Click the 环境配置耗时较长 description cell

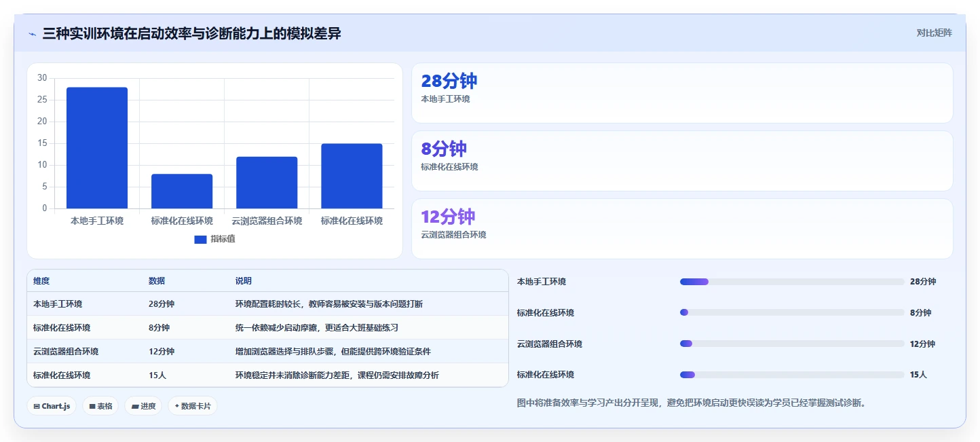pos(329,304)
